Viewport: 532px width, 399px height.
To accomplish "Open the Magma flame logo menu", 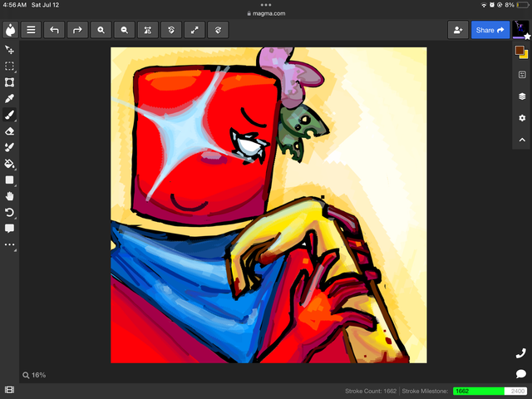I will pyautogui.click(x=10, y=30).
